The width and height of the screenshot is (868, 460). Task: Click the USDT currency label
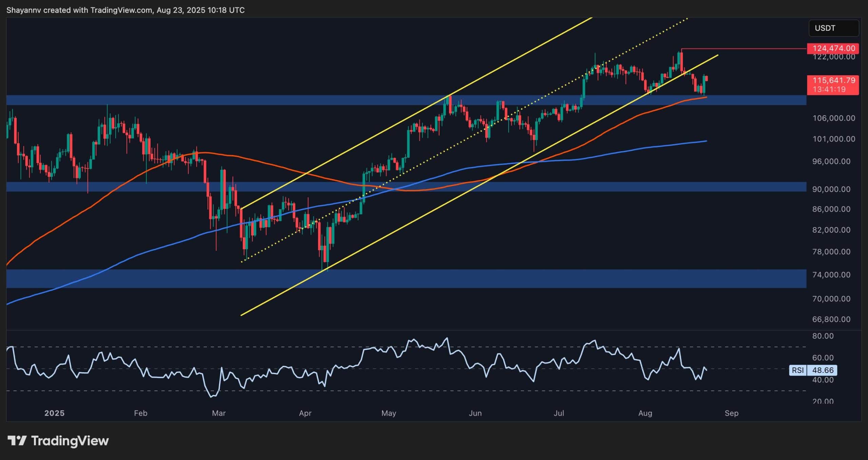click(833, 28)
